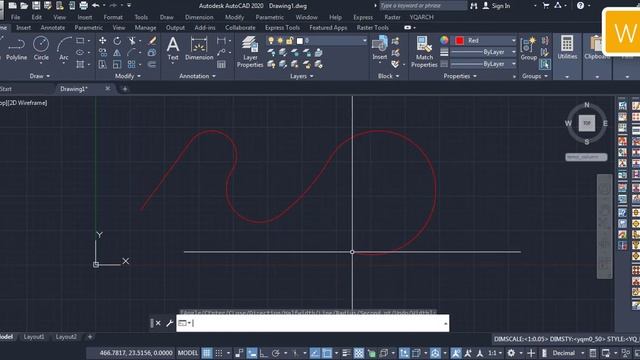Click the Print icon in quick access toolbar
Viewport: 640px width, 360px height.
[x=84, y=6]
